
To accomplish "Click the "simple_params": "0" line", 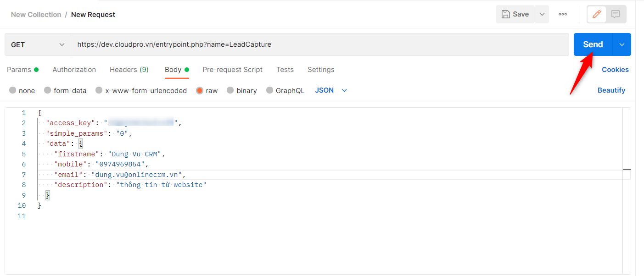I will (89, 133).
